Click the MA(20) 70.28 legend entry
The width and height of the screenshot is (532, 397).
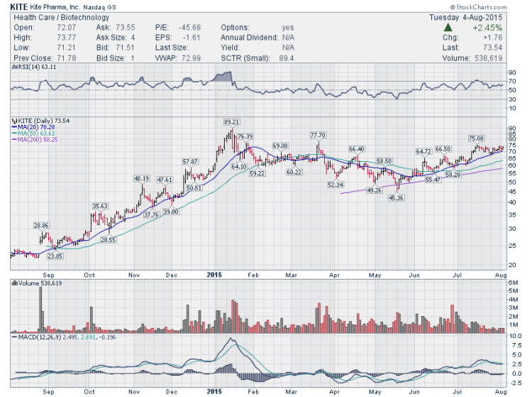point(33,127)
